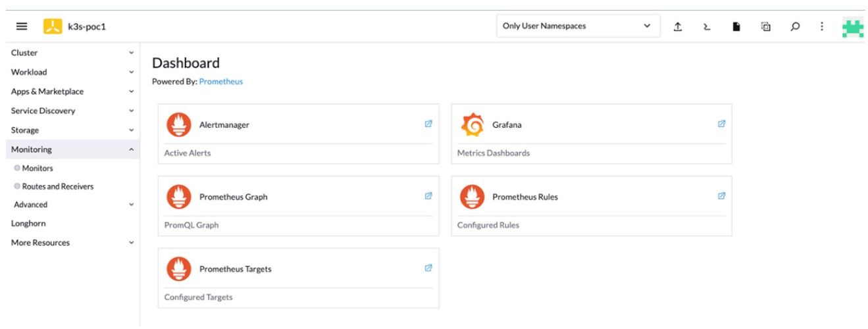
Task: Click the resource search magnifier icon
Action: [x=795, y=26]
